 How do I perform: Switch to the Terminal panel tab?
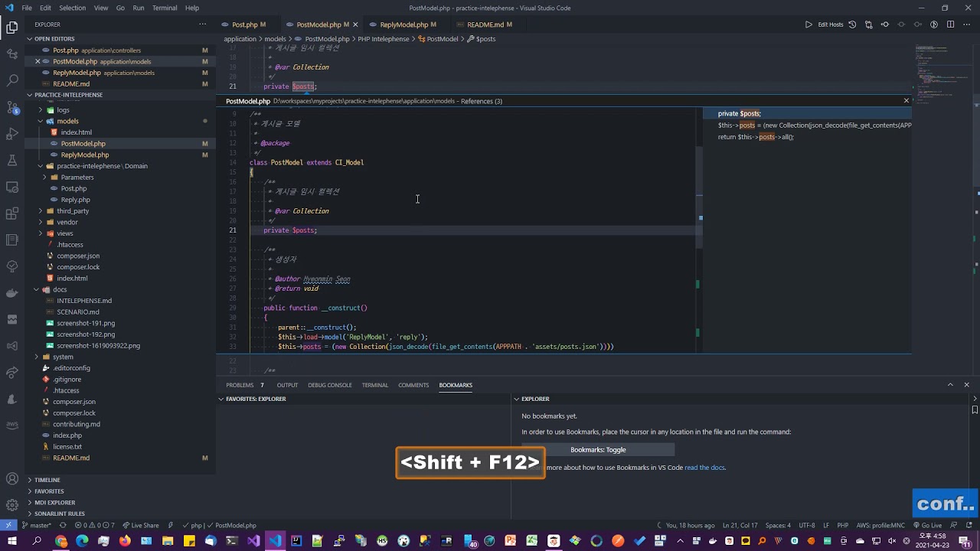(x=374, y=385)
